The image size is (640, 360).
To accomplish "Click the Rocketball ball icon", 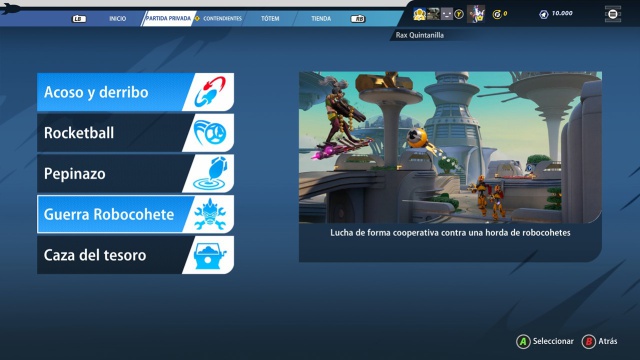I will click(210, 133).
